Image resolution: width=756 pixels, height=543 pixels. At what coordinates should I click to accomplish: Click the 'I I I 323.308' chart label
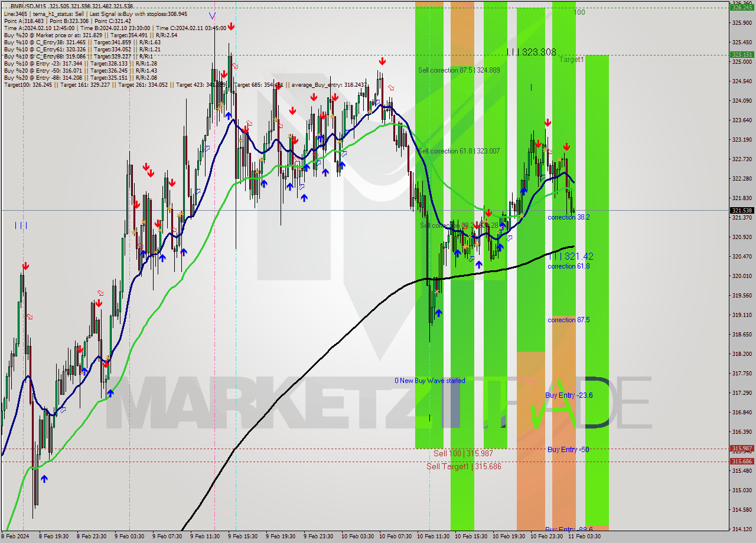tap(531, 52)
